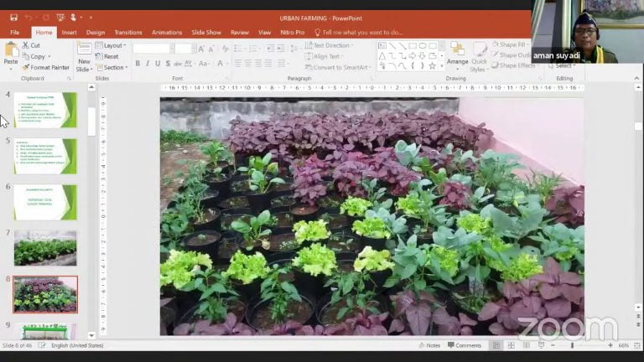Select the Slide Show tab
The width and height of the screenshot is (644, 362).
pos(206,33)
